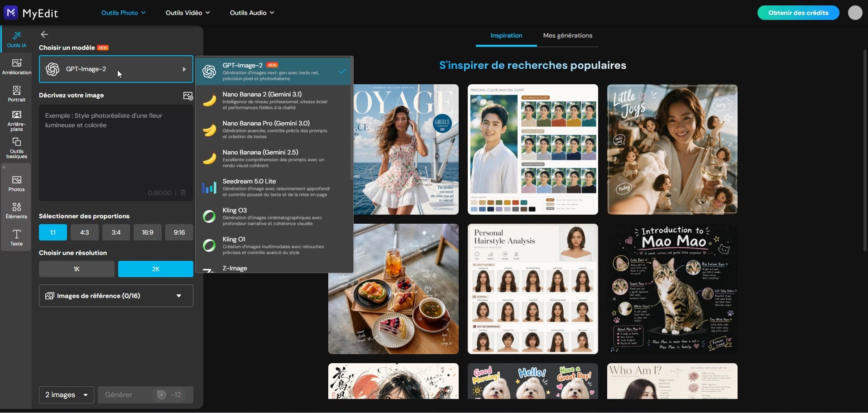
Task: Click the Choisir une résolution label
Action: click(73, 253)
